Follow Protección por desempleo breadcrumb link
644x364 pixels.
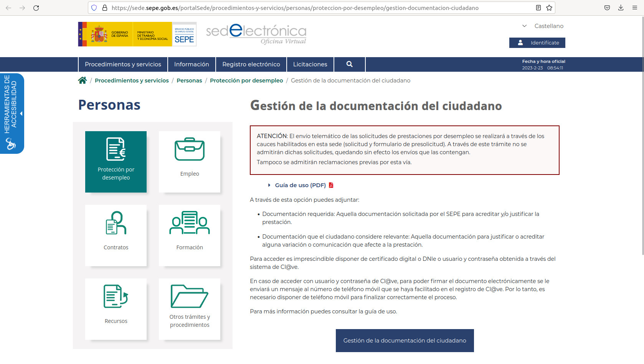[246, 81]
